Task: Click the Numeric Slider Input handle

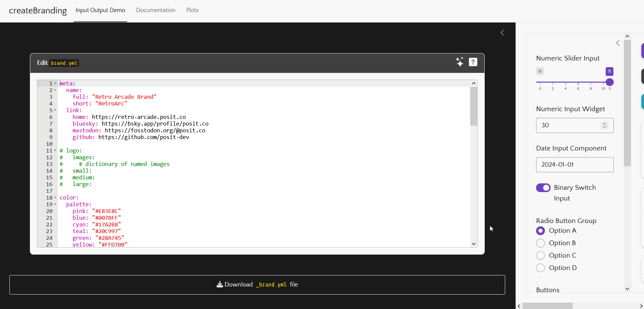Action: 610,82
